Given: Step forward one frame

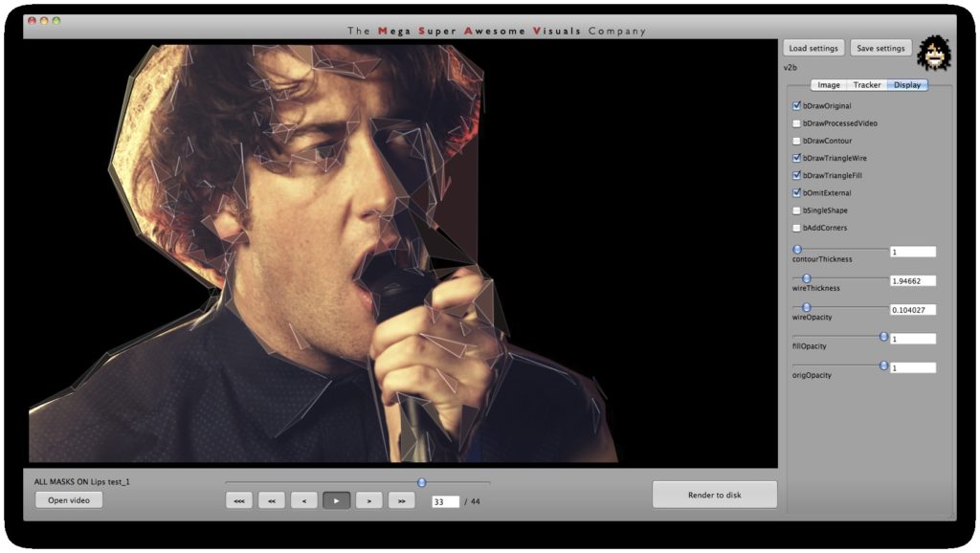Looking at the screenshot, I should (368, 500).
